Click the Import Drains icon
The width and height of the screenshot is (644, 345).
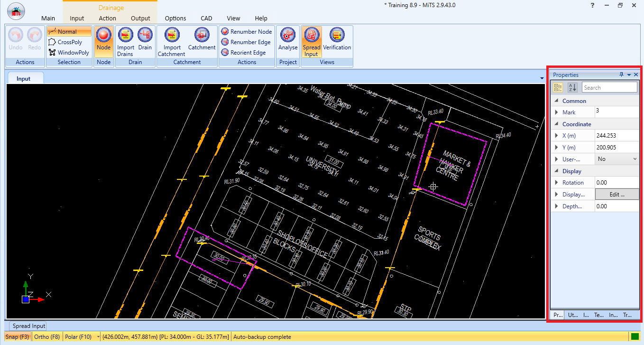(126, 35)
